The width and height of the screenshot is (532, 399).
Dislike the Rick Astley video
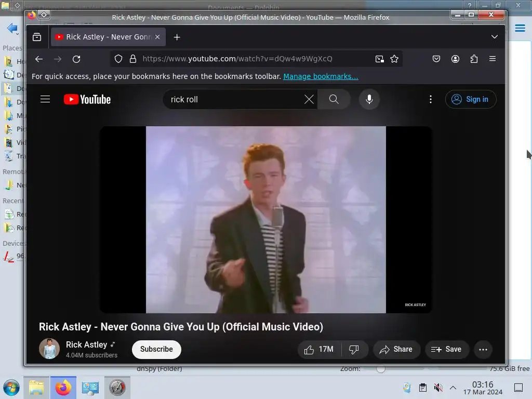(354, 349)
